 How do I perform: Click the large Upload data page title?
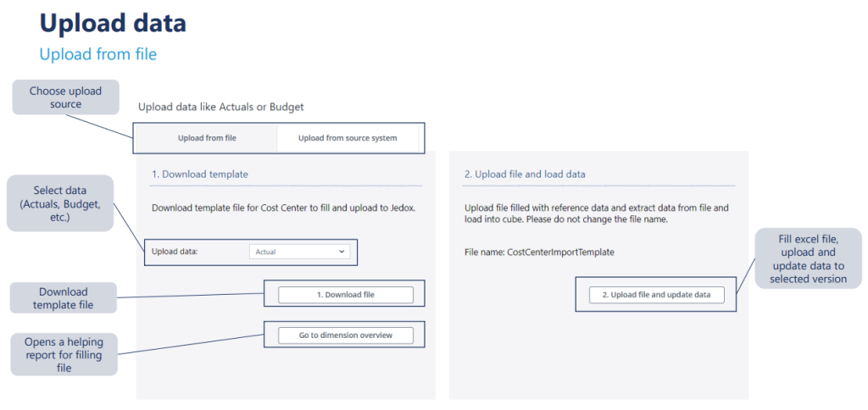point(113,23)
